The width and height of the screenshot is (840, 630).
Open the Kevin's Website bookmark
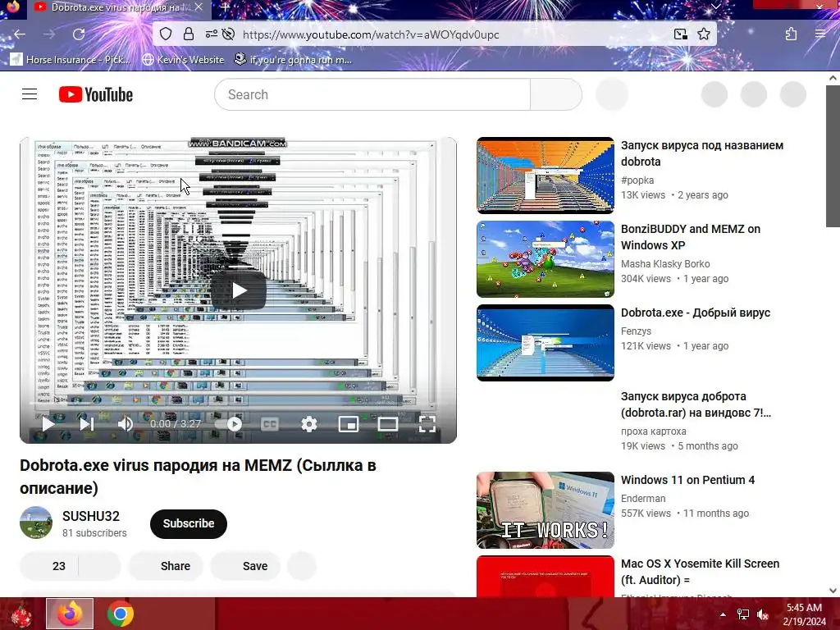[183, 59]
